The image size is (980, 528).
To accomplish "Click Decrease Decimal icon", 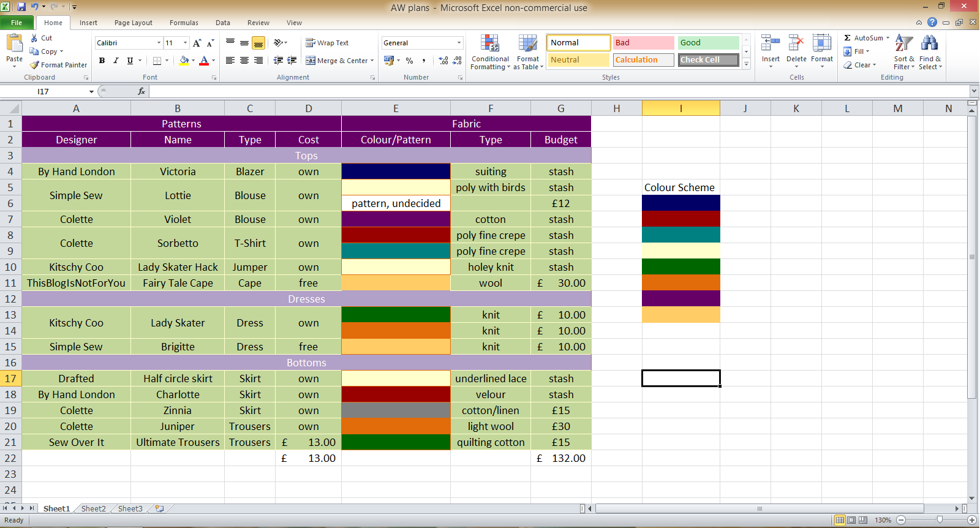I will (457, 61).
